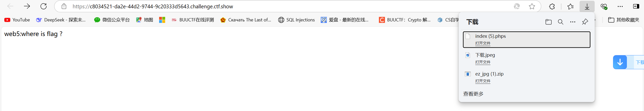Click 查看更多 in downloads panel

[x=473, y=94]
